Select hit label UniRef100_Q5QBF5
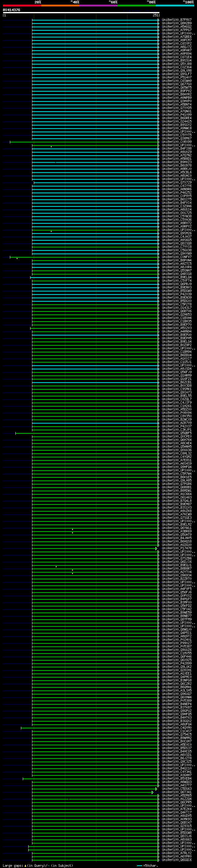Image resolution: width=197 pixels, height=868 pixels. tap(176, 433)
